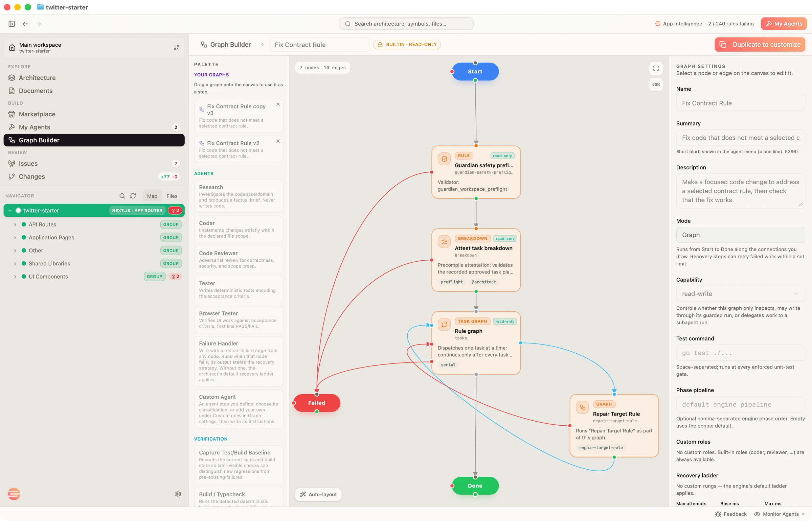Remove Fix Contract Rule copy v3 graph
This screenshot has height=521, width=812.
tap(278, 104)
